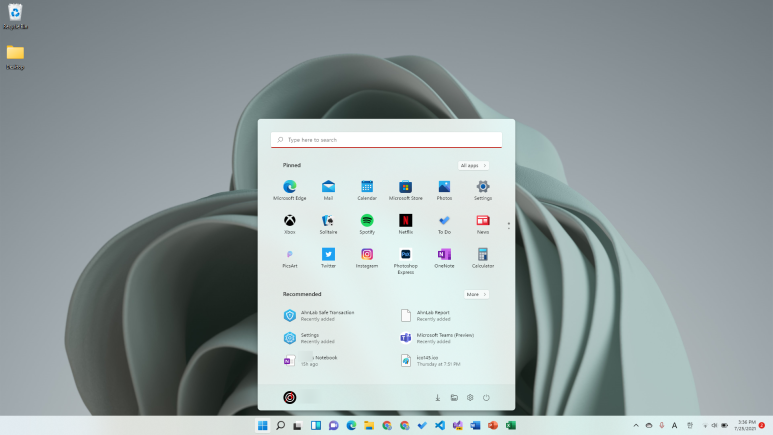Toggle the Korean IME language indicator

[690, 425]
